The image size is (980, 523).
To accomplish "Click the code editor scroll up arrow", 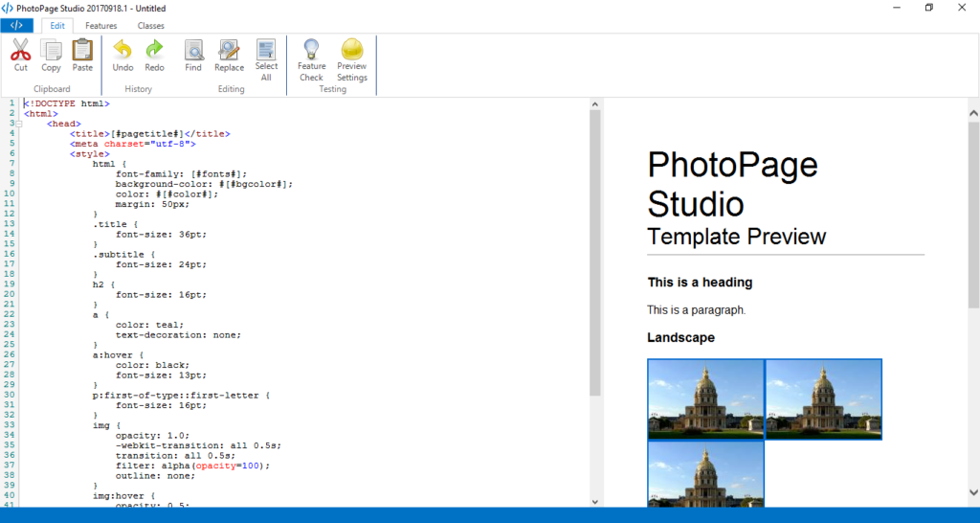I will [594, 103].
